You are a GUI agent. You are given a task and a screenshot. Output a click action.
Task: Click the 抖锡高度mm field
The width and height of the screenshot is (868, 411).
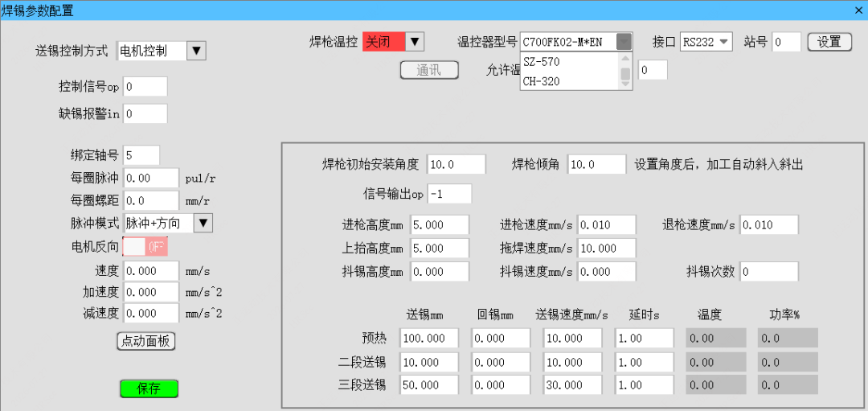440,271
